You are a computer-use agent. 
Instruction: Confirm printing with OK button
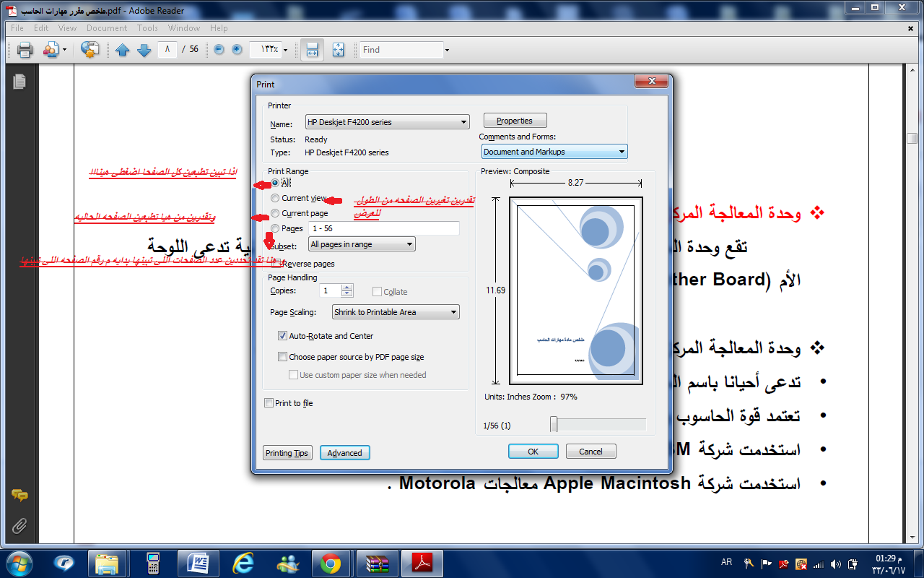533,452
